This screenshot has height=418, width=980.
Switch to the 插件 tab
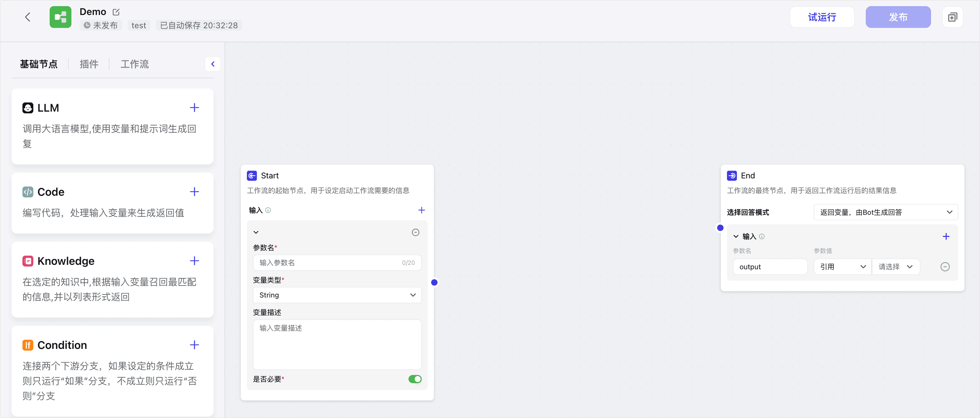point(89,64)
